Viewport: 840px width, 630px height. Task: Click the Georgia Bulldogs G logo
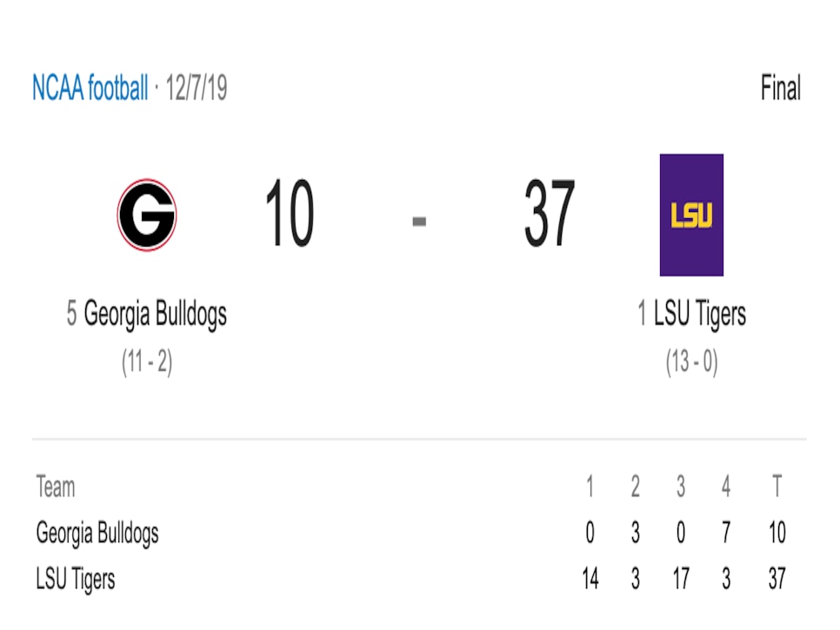click(147, 215)
